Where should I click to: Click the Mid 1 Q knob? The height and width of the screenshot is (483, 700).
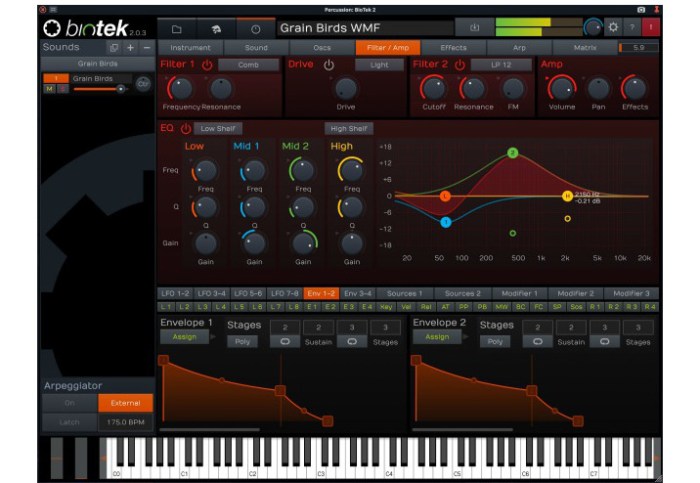pyautogui.click(x=254, y=208)
